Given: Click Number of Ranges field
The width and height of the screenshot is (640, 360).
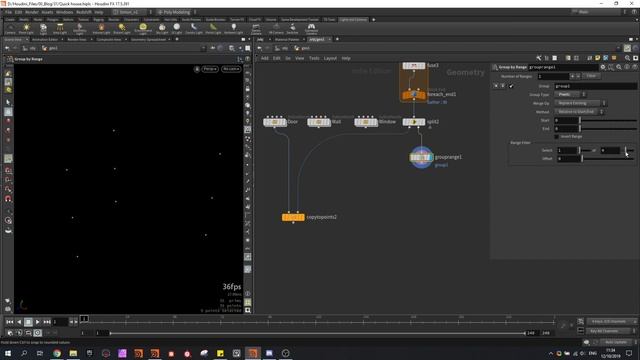Looking at the screenshot, I should click(x=553, y=76).
